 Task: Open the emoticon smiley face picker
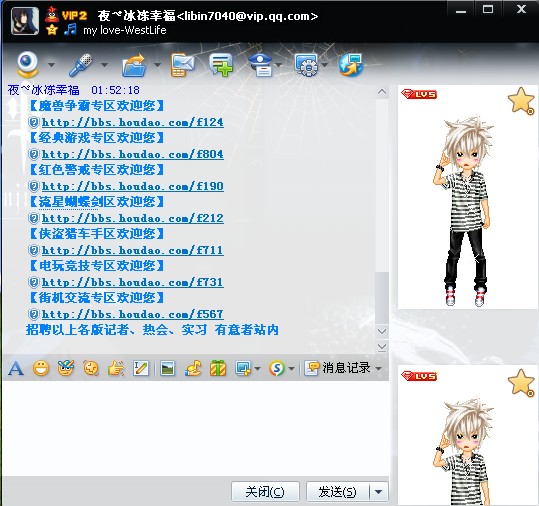pos(41,368)
